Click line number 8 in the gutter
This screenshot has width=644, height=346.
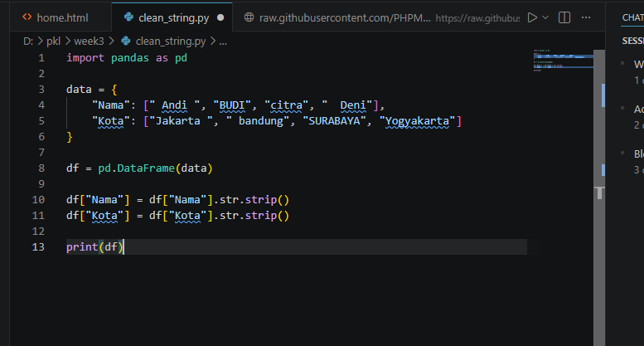point(41,168)
